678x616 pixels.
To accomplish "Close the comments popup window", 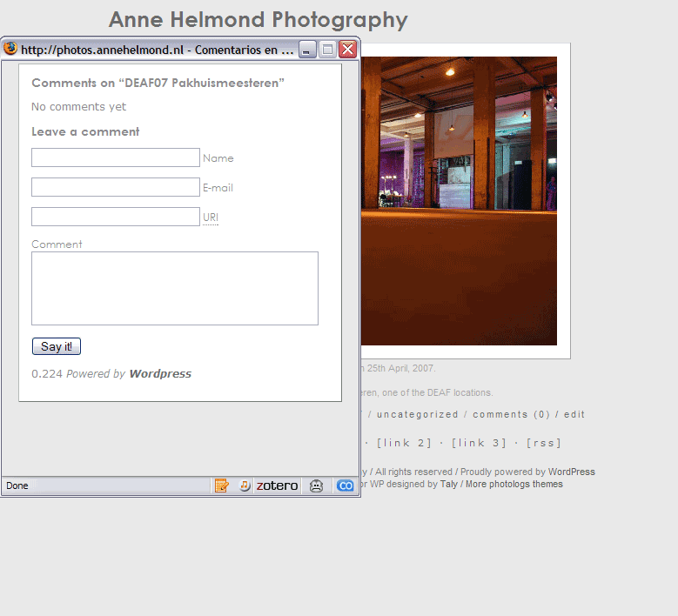I will pos(347,50).
